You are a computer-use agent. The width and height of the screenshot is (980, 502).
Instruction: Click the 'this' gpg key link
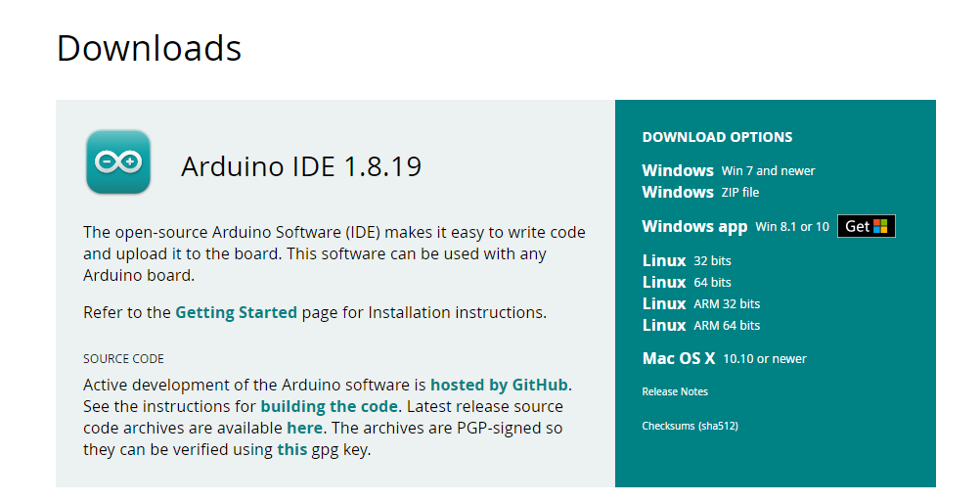pyautogui.click(x=292, y=449)
